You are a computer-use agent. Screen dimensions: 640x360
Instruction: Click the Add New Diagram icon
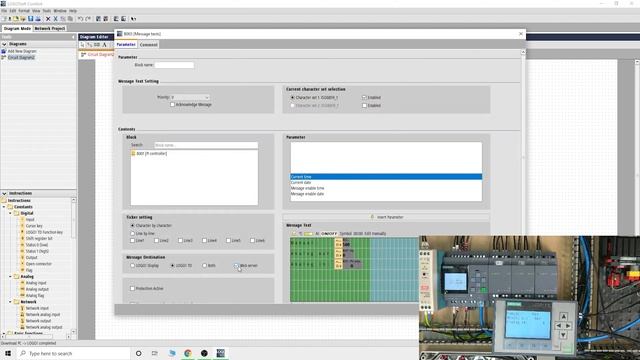pyautogui.click(x=4, y=51)
